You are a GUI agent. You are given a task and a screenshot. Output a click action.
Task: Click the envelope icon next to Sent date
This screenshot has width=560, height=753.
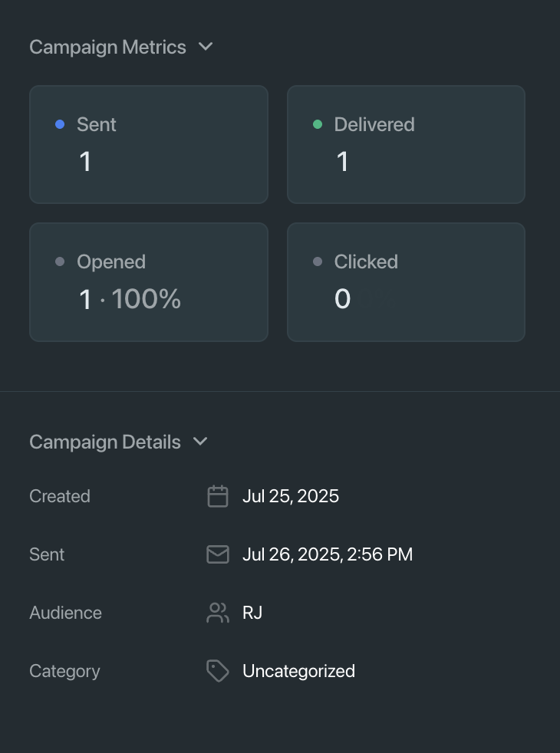pos(218,554)
